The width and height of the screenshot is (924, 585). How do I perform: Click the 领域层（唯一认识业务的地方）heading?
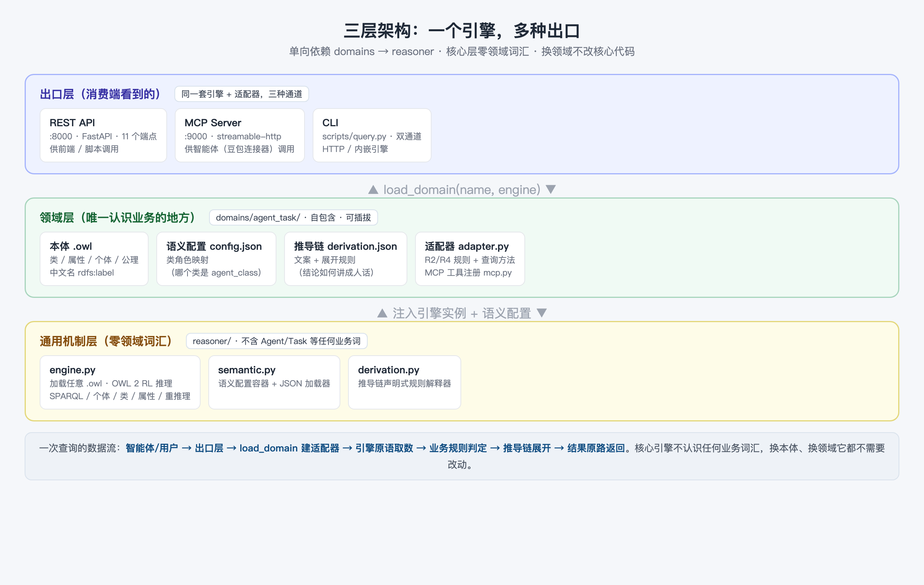click(117, 217)
